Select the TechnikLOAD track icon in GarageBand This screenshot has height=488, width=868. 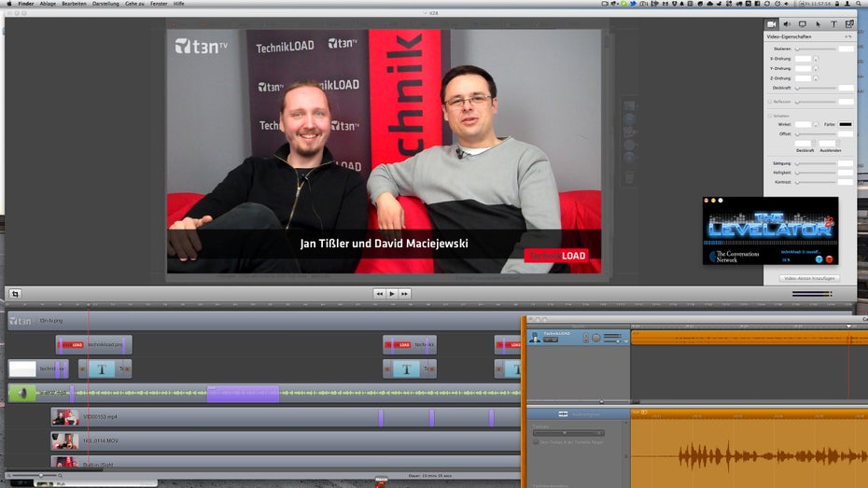535,337
